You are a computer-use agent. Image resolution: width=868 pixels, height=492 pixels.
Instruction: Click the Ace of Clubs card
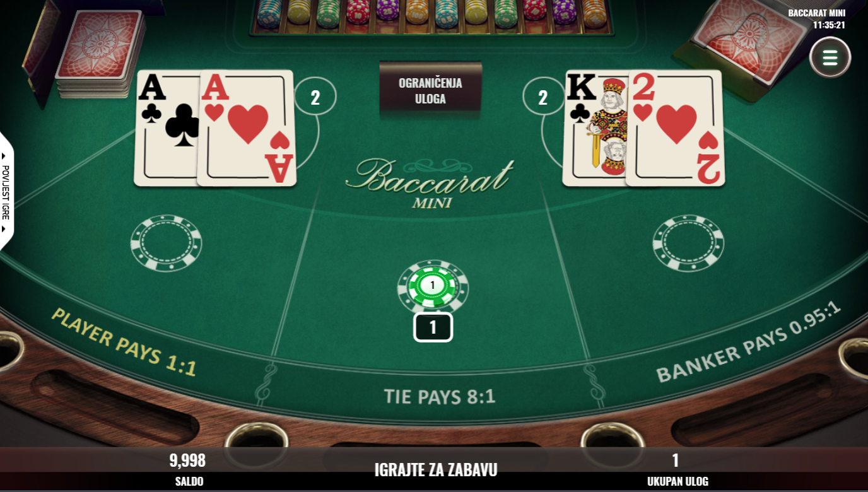[x=167, y=128]
